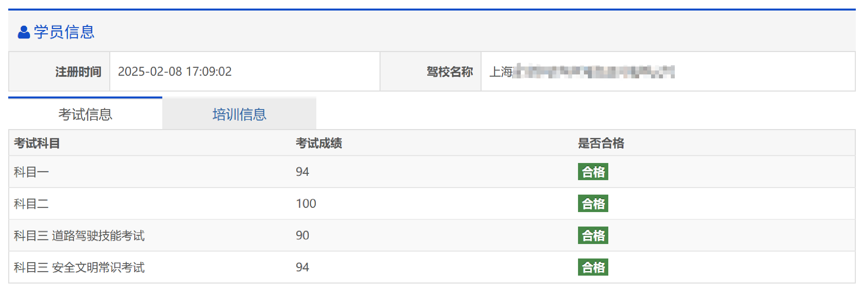
Task: Click 科目三 安全文明常识考试 subject text
Action: (x=79, y=268)
